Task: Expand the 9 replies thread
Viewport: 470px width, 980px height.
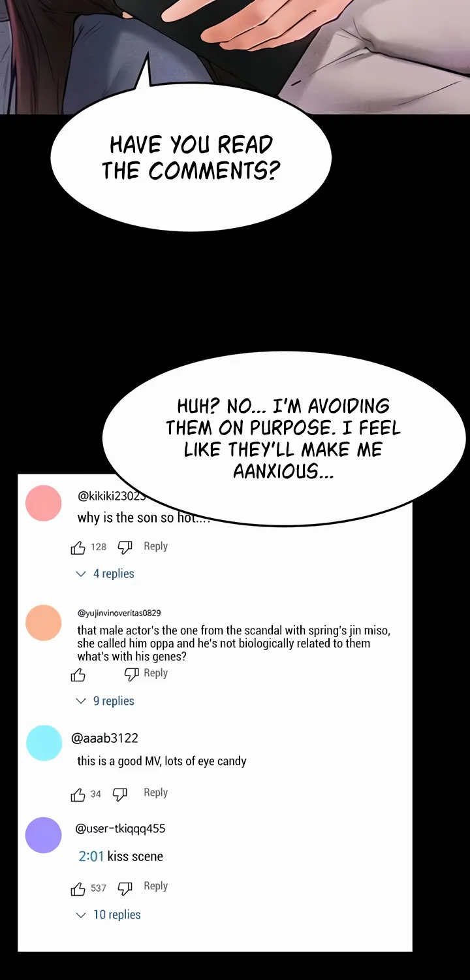Action: coord(105,701)
